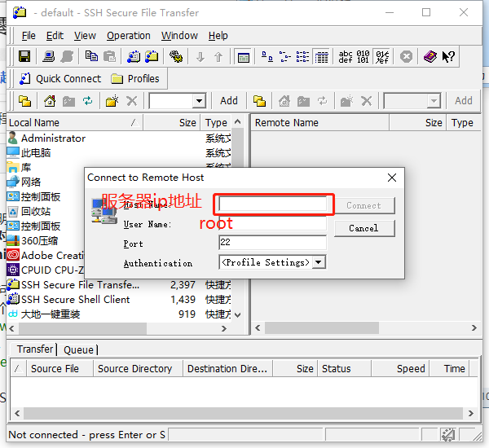Sort by Local Name column header
Screen dimensions: 489x448
[x=74, y=122]
